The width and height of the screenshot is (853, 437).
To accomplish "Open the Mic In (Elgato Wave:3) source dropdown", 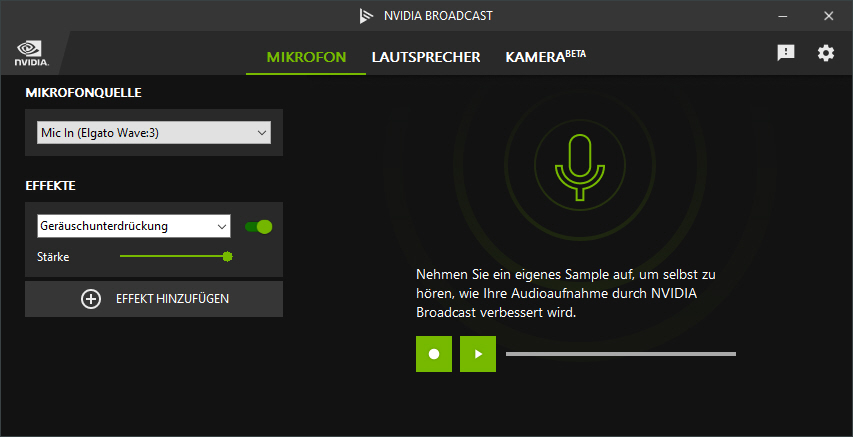I will [154, 133].
